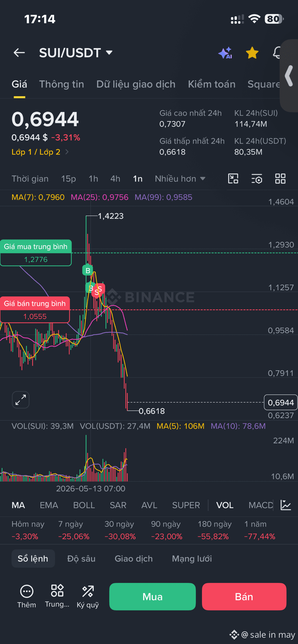
Task: Enable the AVL indicator
Action: coord(149,505)
